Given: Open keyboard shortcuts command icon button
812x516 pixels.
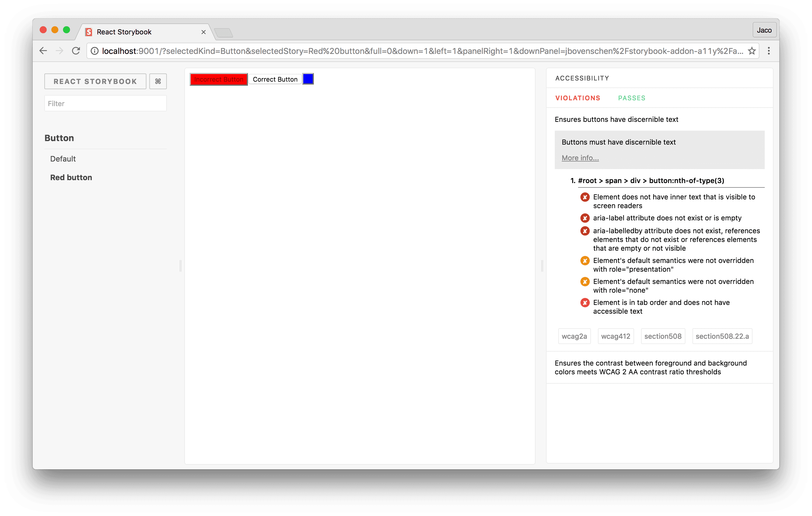Looking at the screenshot, I should [158, 81].
